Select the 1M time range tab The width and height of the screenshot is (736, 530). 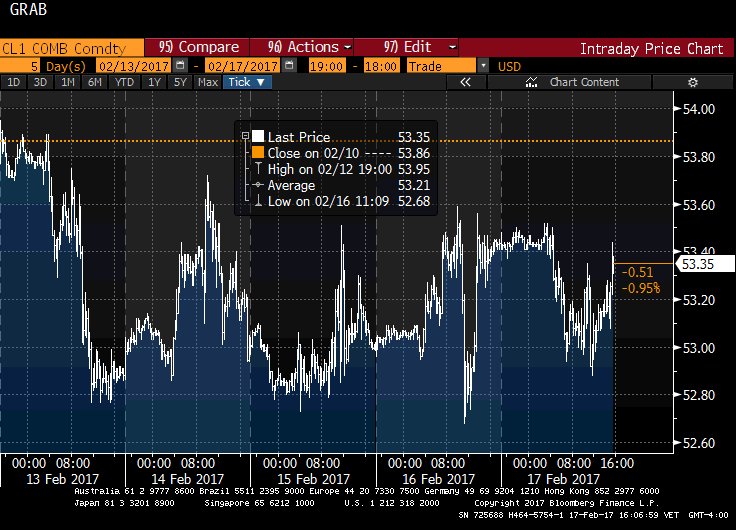point(68,83)
